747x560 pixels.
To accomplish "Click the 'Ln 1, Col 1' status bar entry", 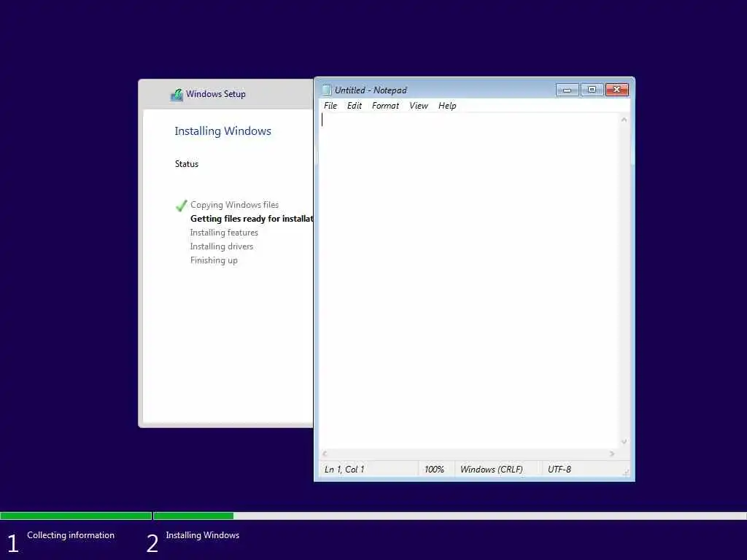I will pos(344,470).
